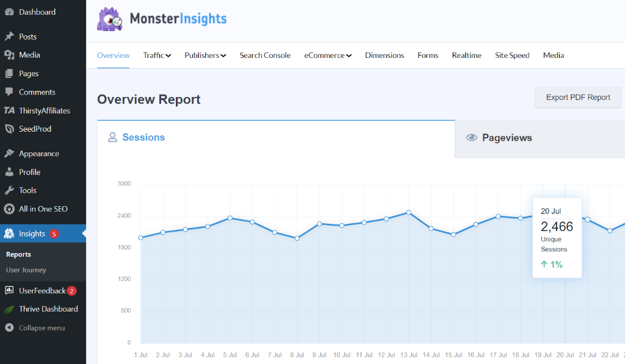Click the UserFeedback red badge 2
This screenshot has width=625, height=364.
tap(72, 291)
